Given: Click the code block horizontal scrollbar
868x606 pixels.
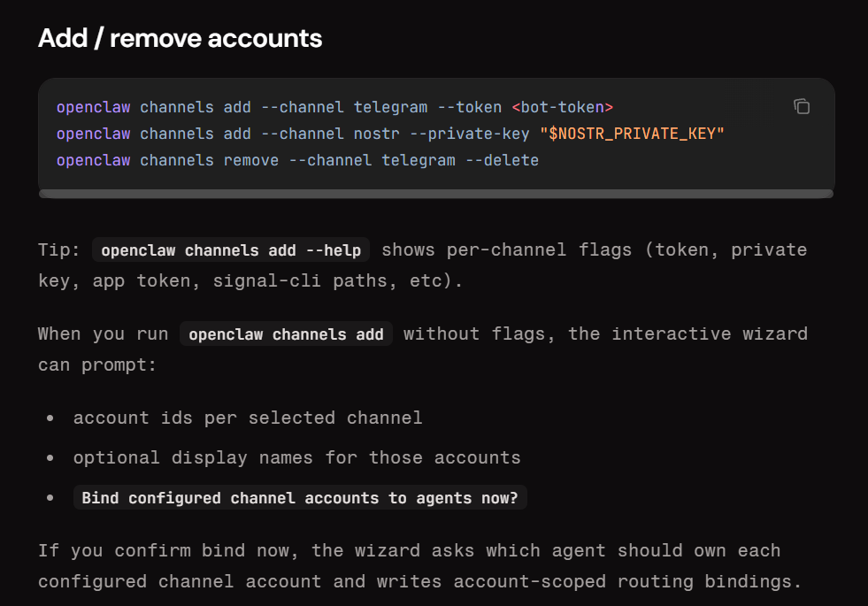Looking at the screenshot, I should point(436,194).
